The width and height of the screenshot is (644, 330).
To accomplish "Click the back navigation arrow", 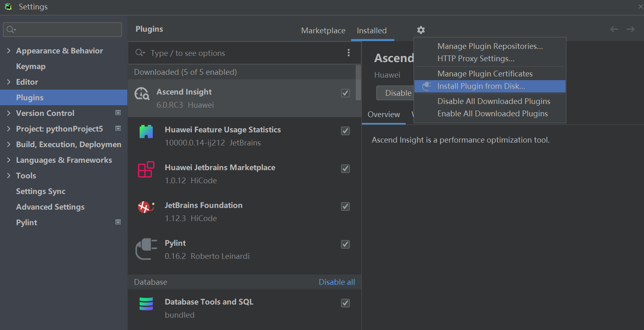I will pyautogui.click(x=614, y=29).
